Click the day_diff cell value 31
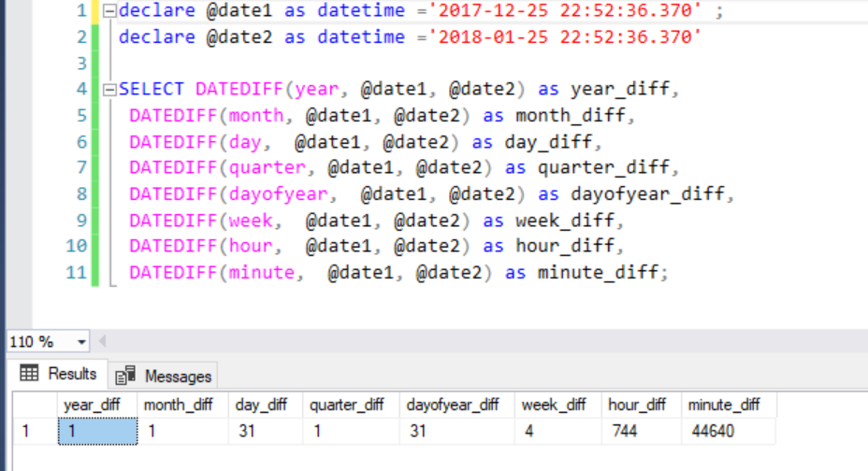 (x=266, y=431)
